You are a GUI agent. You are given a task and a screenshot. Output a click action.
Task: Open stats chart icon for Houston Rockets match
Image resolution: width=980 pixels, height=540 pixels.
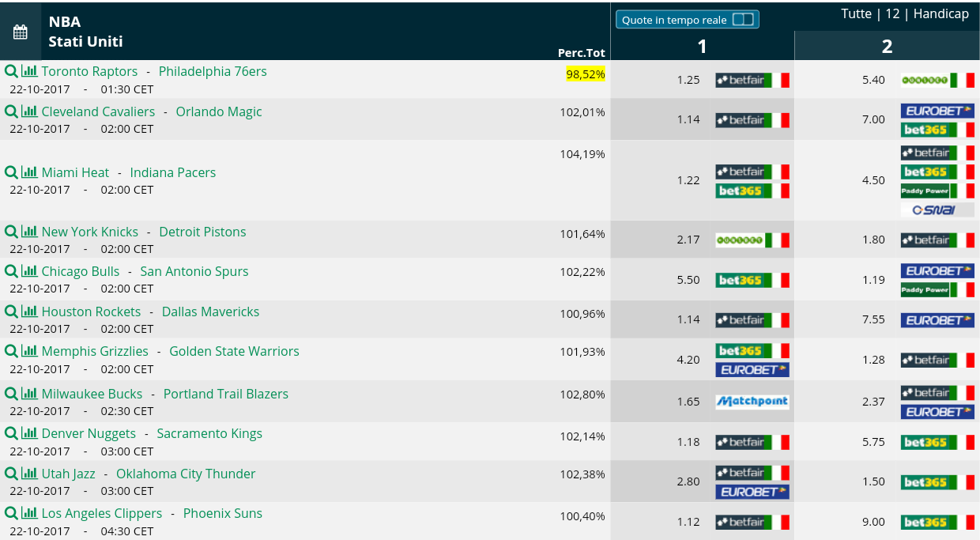[29, 311]
